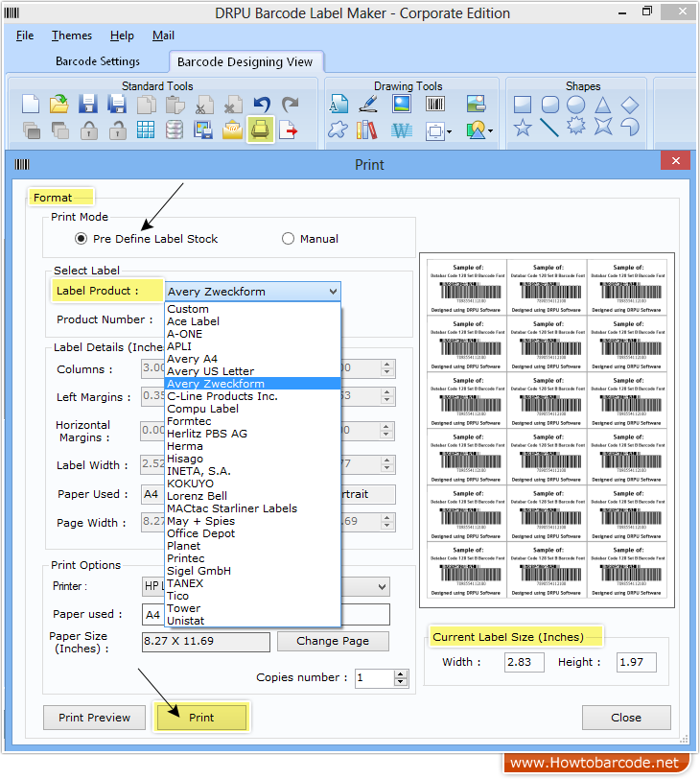The image size is (700, 779).
Task: Open the Themes menu
Action: click(72, 35)
